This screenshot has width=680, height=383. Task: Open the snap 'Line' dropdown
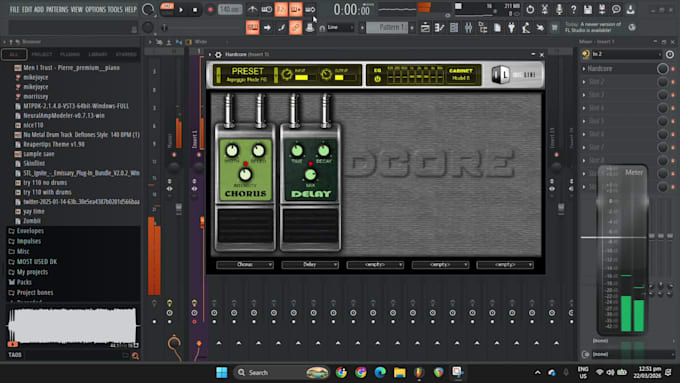click(340, 28)
